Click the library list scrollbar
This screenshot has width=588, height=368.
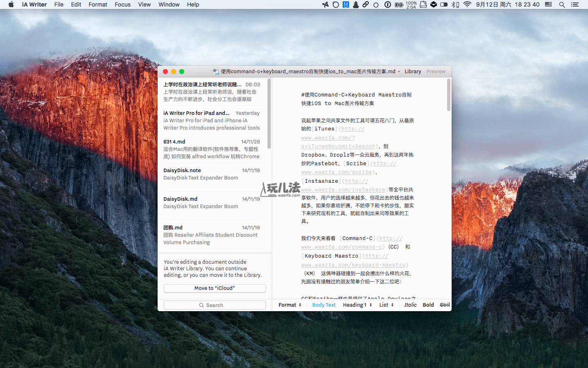269,114
